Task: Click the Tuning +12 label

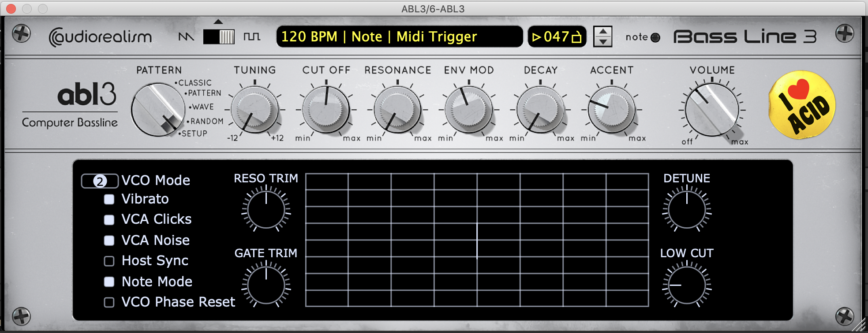Action: tap(277, 138)
